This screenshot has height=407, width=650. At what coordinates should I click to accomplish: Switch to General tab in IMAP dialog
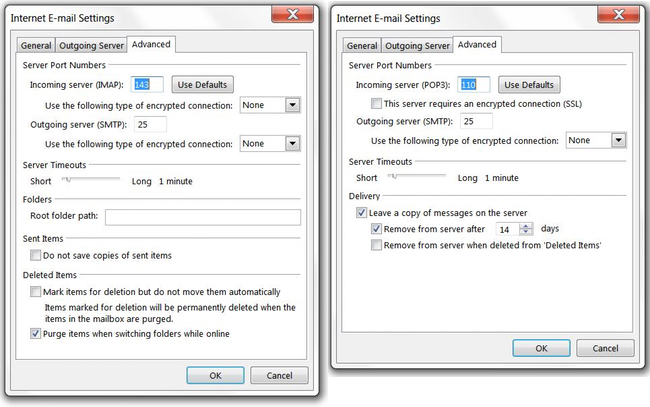coord(36,45)
